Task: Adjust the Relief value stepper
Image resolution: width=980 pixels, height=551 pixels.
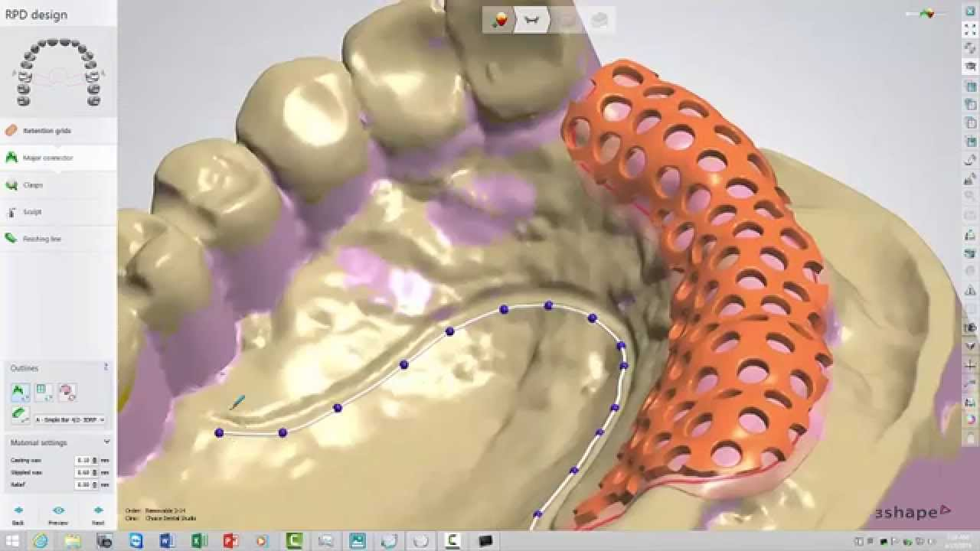Action: (95, 485)
